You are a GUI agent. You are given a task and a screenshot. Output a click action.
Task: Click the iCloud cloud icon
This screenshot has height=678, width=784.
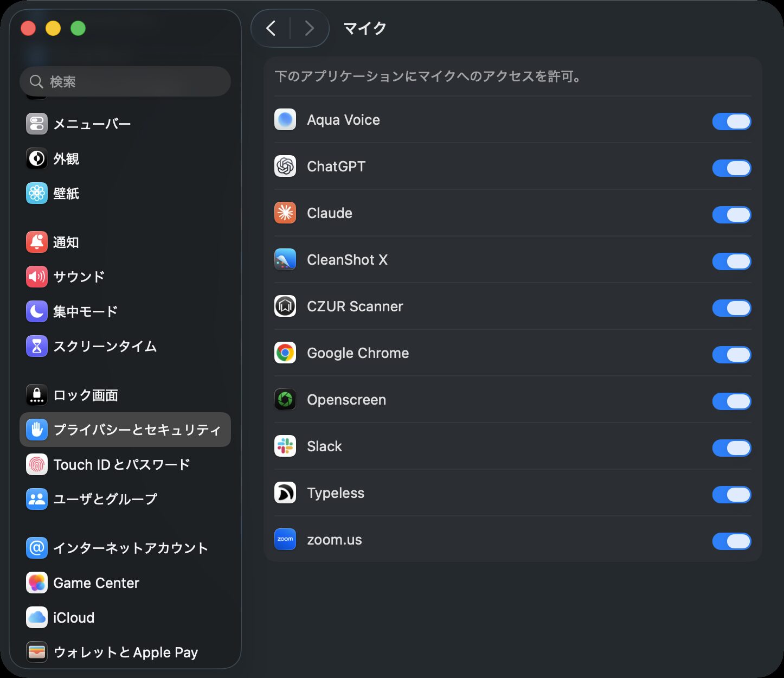[37, 617]
